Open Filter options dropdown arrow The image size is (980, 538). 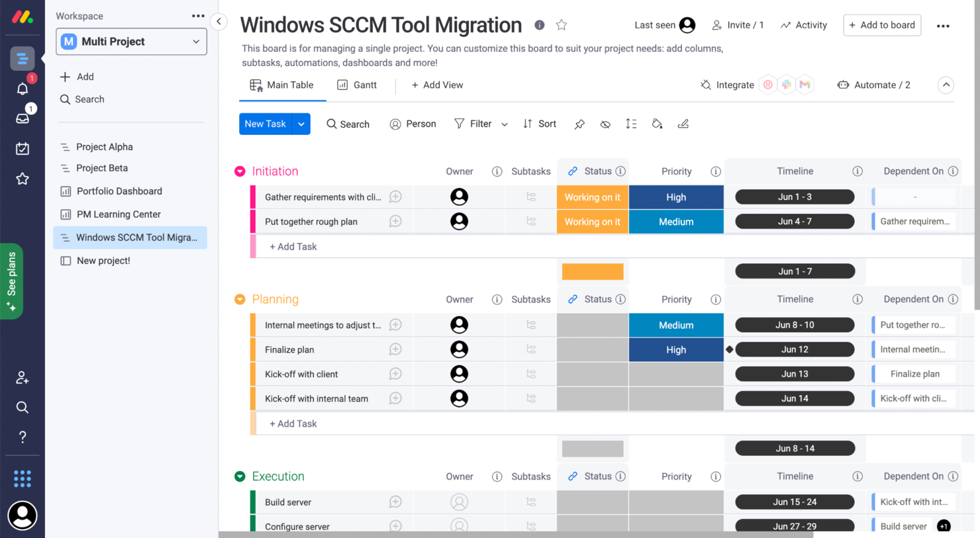click(505, 124)
